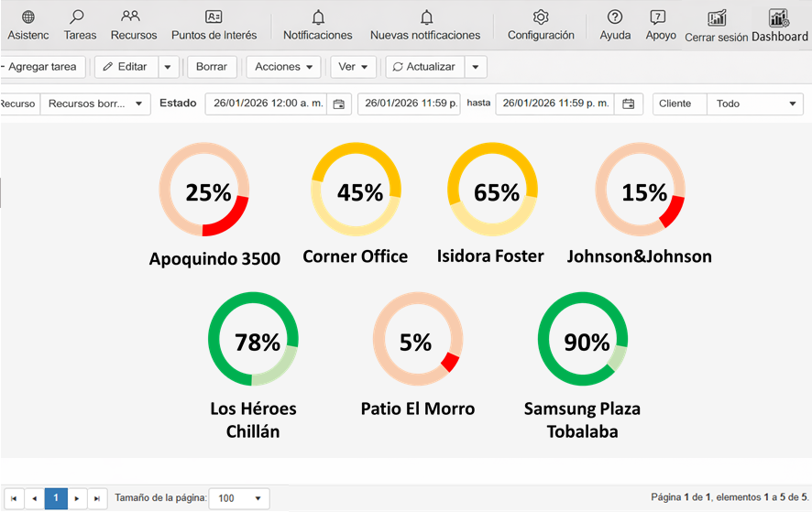This screenshot has height=512, width=812.
Task: Click the Johnson&Johnson 15% gauge
Action: click(x=640, y=190)
